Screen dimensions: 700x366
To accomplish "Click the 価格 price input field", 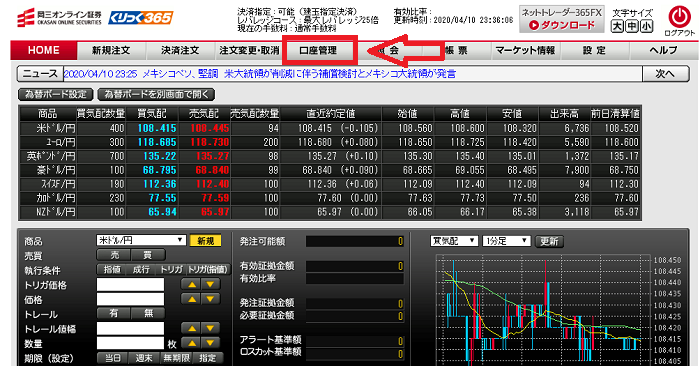I will [x=130, y=299].
